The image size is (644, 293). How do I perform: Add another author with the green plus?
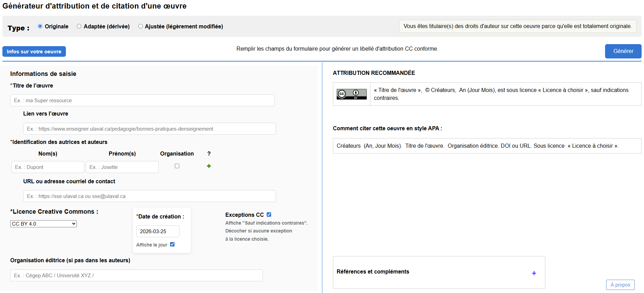pyautogui.click(x=209, y=166)
